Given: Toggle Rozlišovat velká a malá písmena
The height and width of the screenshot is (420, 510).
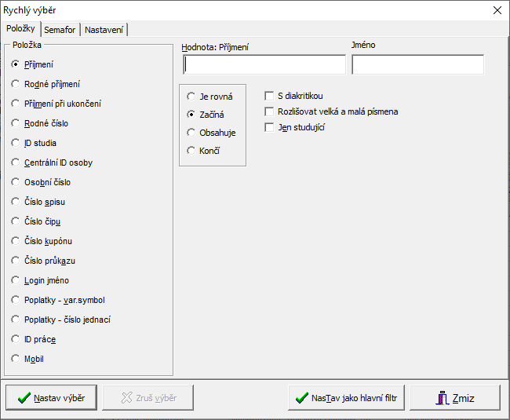Looking at the screenshot, I should [x=271, y=111].
